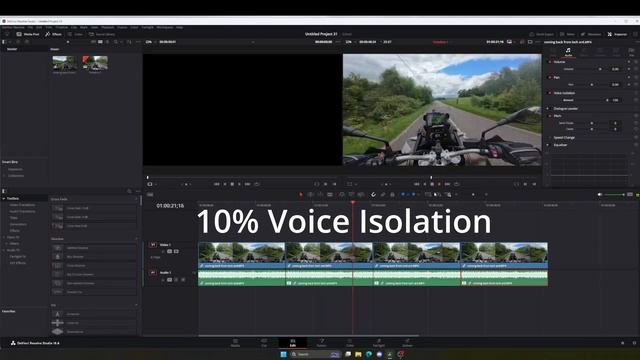
Task: Toggle the Inspector panel
Action: (617, 34)
